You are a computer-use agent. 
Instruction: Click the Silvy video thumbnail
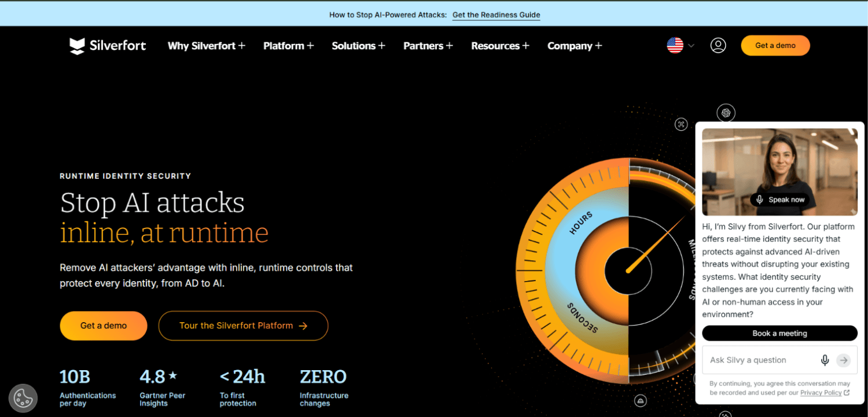pyautogui.click(x=779, y=172)
